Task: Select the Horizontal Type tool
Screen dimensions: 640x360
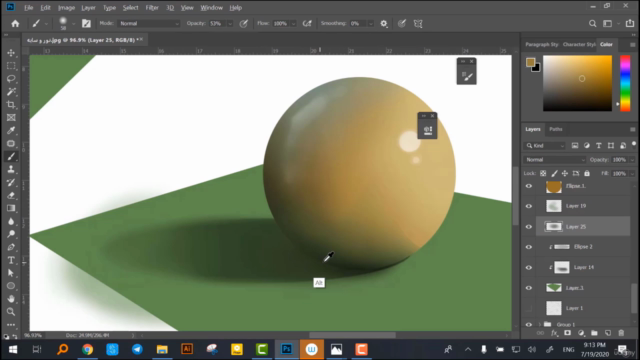Action: 11,260
